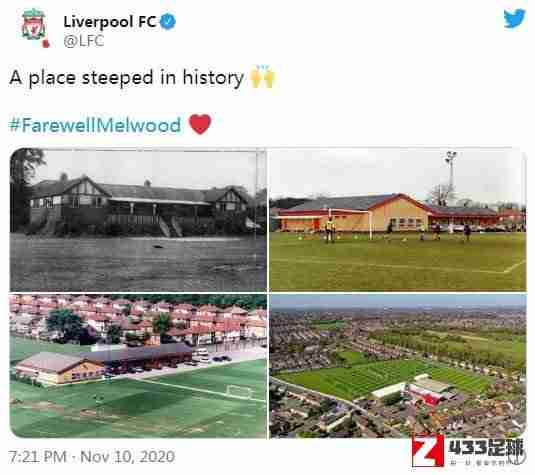
Task: Open the #FarewellMelwood hashtag
Action: coord(95,125)
